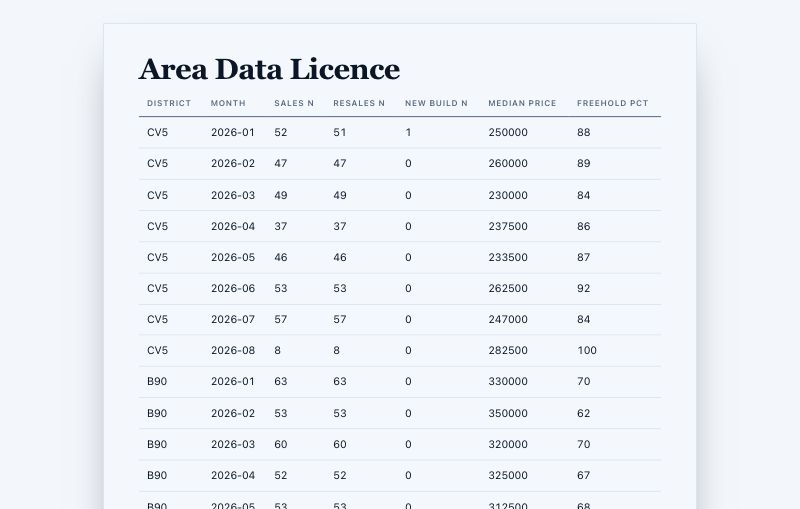Image resolution: width=800 pixels, height=509 pixels.
Task: Select the CV5 2026-01 month cell
Action: pyautogui.click(x=233, y=133)
